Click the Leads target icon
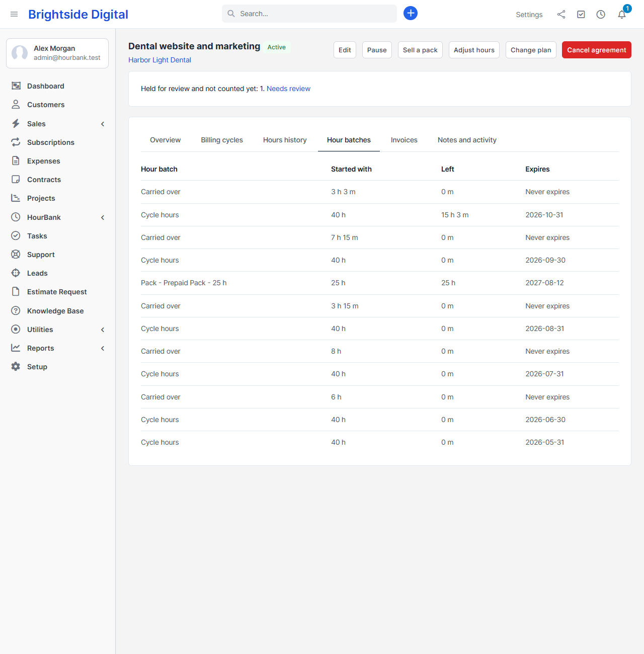The width and height of the screenshot is (644, 654). click(x=16, y=273)
